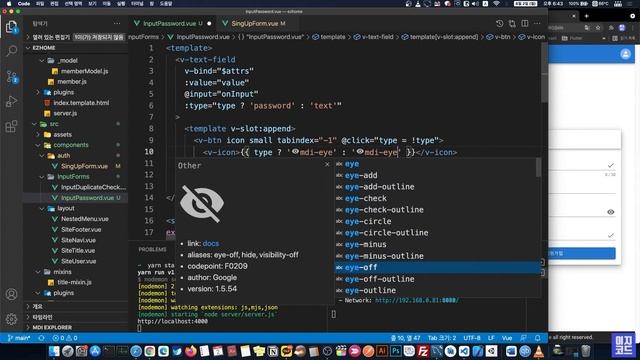Change LF end of line in status bar

coord(491,338)
